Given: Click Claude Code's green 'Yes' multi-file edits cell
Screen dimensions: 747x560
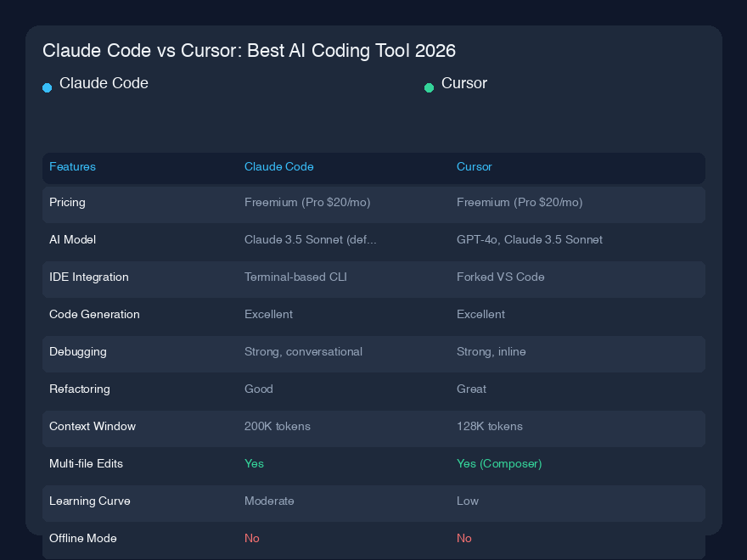Looking at the screenshot, I should point(254,464).
